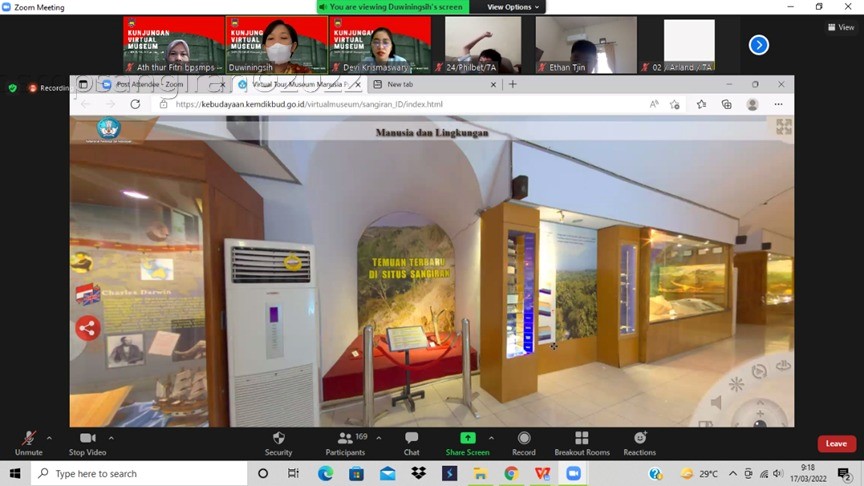This screenshot has width=864, height=486.
Task: Open the Reactions menu
Action: (639, 439)
